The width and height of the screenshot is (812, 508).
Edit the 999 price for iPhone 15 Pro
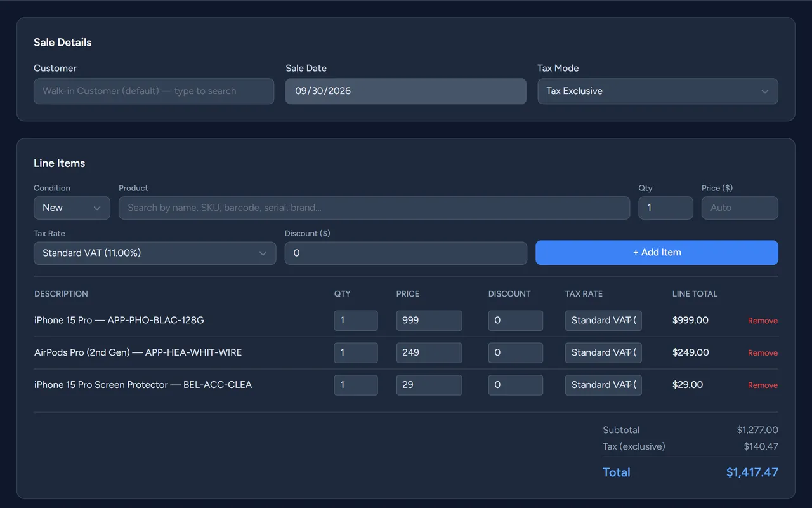tap(429, 320)
